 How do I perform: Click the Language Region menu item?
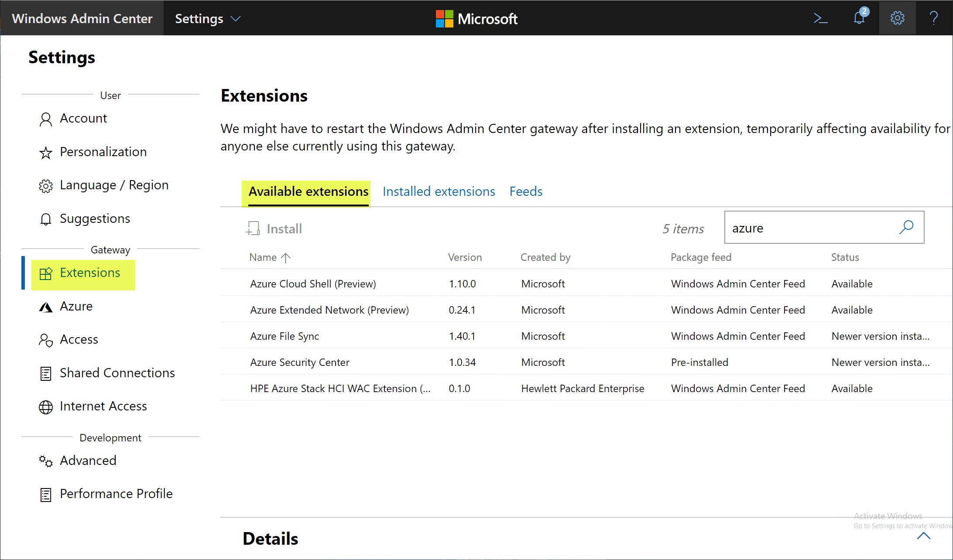pyautogui.click(x=114, y=184)
